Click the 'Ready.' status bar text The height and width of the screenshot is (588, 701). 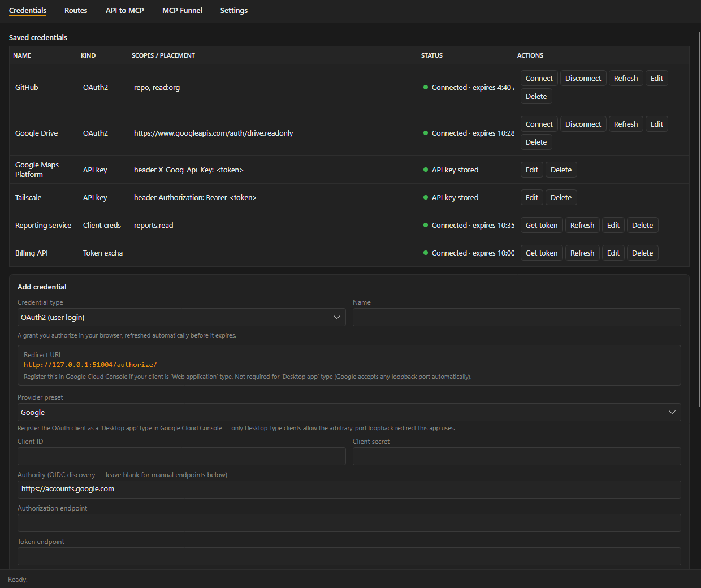click(18, 580)
